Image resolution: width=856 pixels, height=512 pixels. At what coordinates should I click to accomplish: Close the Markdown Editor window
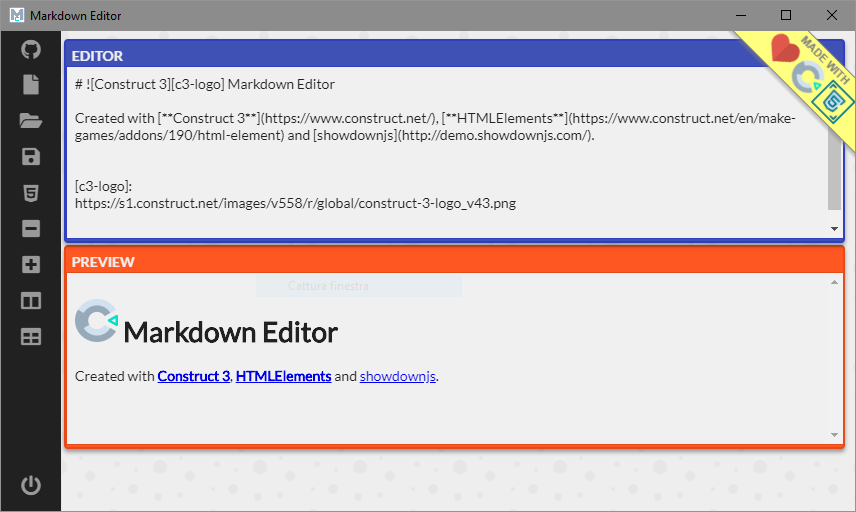pyautogui.click(x=831, y=15)
